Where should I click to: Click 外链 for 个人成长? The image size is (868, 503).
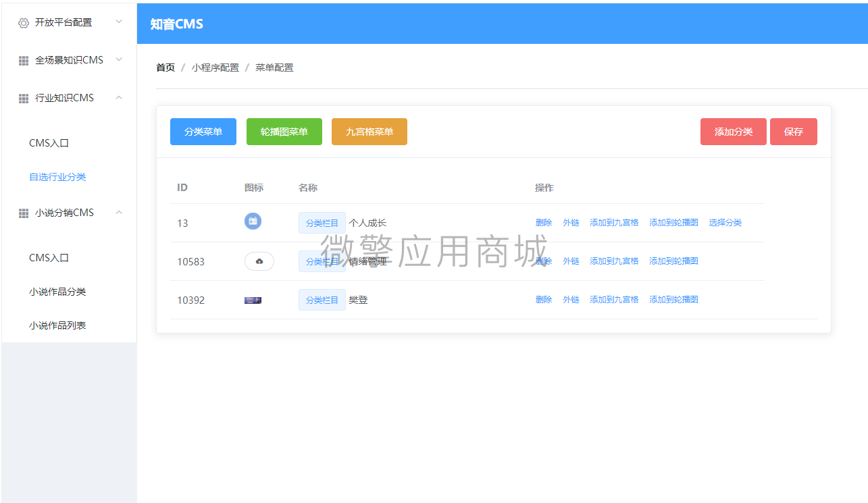tap(571, 223)
